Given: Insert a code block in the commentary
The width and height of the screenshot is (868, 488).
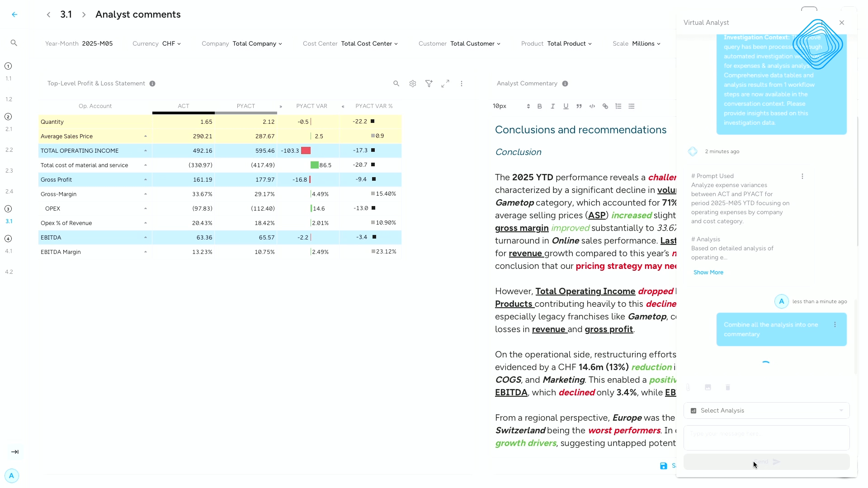Looking at the screenshot, I should point(592,106).
